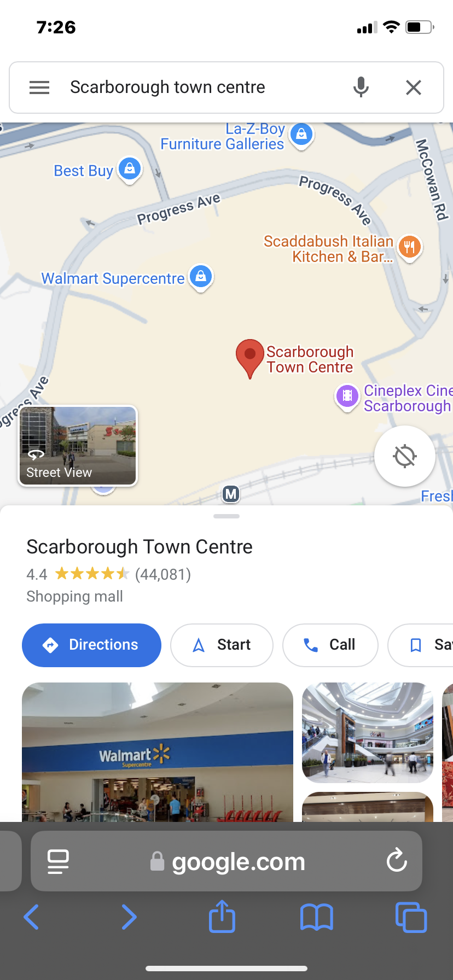Open the Street View thumbnail
This screenshot has height=980, width=453.
point(78,446)
